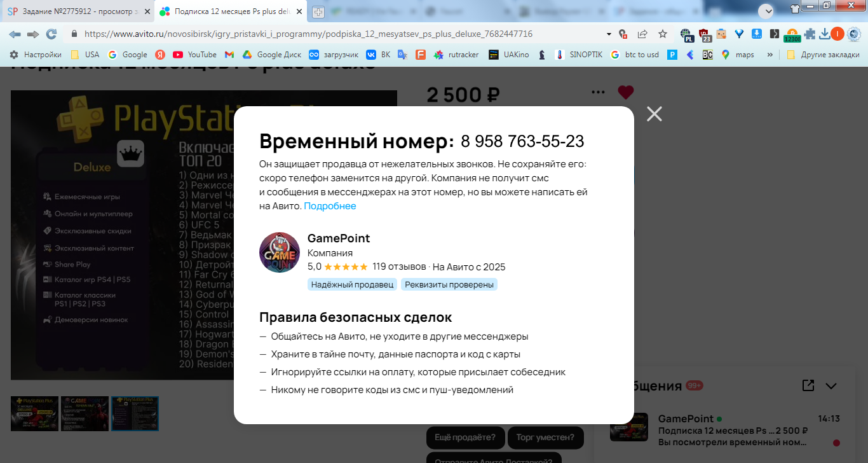Click the Торг уместен? quick reply
The image size is (868, 463).
coord(546,437)
